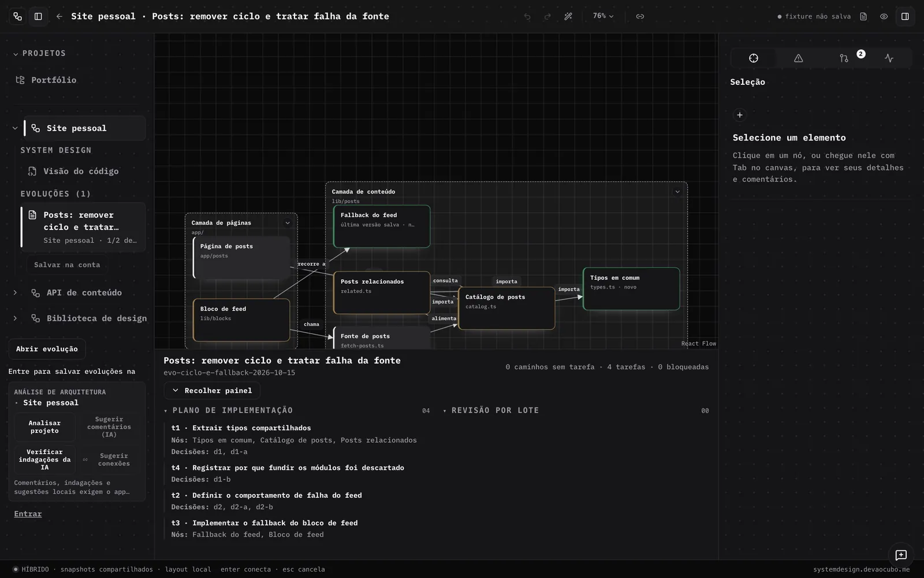Click Salvar na conta button
924x578 pixels.
point(67,265)
